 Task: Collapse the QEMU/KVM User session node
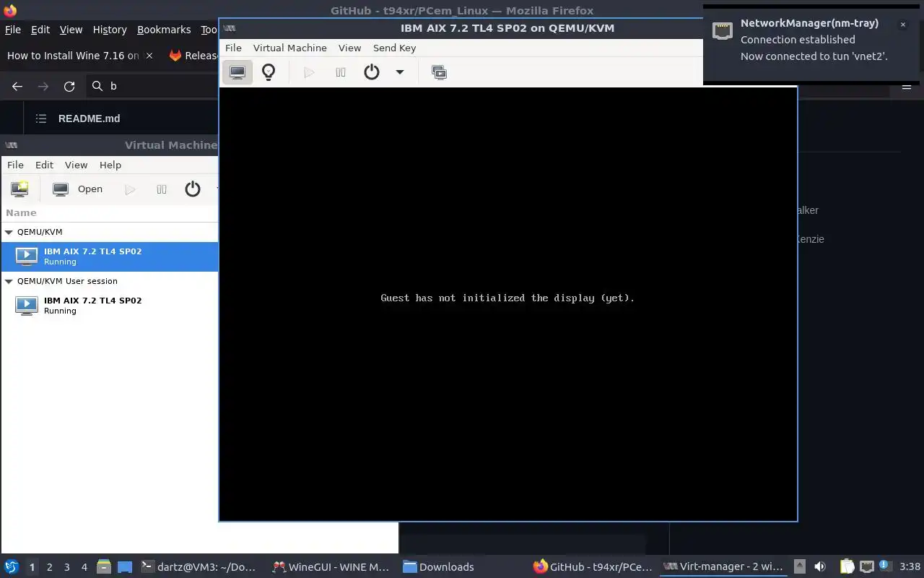(x=9, y=281)
